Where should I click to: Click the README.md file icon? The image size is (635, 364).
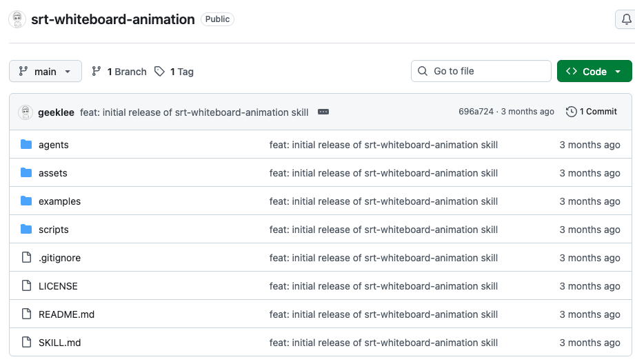click(26, 314)
